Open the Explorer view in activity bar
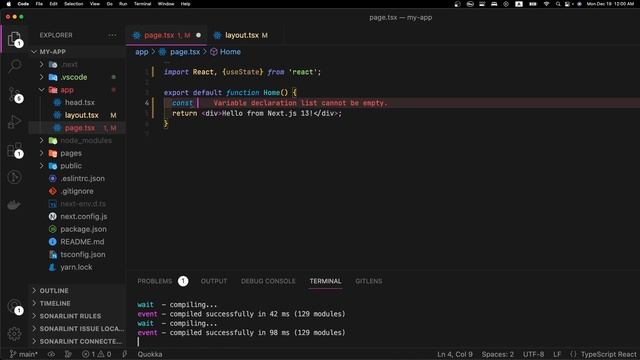Screen dimensions: 640x360 [14, 39]
